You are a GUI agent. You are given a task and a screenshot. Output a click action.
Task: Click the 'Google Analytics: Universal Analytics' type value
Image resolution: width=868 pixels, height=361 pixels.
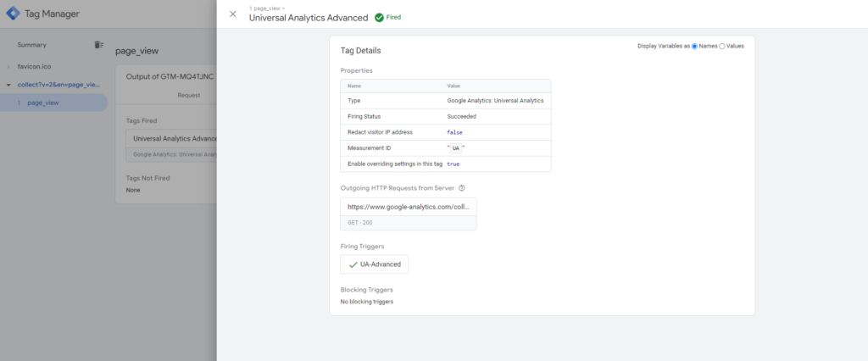click(495, 101)
